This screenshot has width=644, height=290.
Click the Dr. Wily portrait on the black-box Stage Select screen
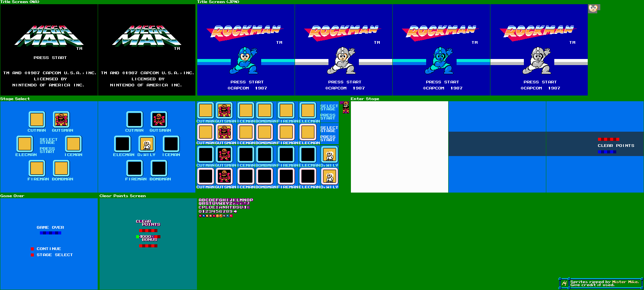tap(147, 144)
